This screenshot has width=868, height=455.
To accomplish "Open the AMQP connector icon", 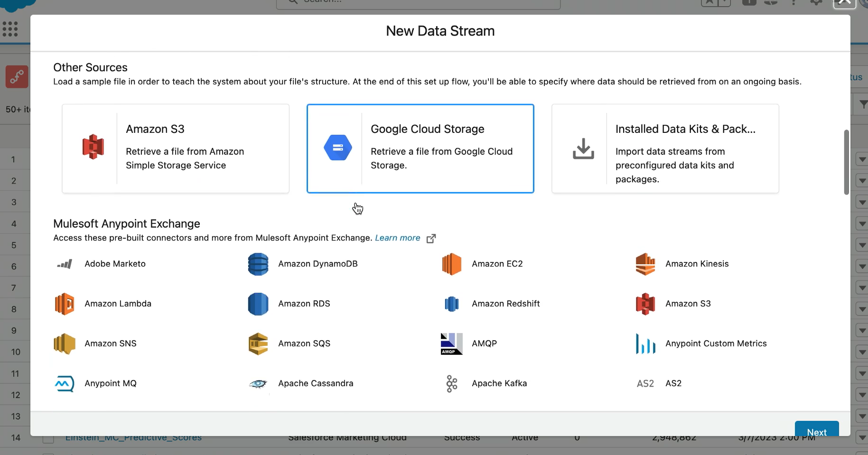I will click(451, 344).
